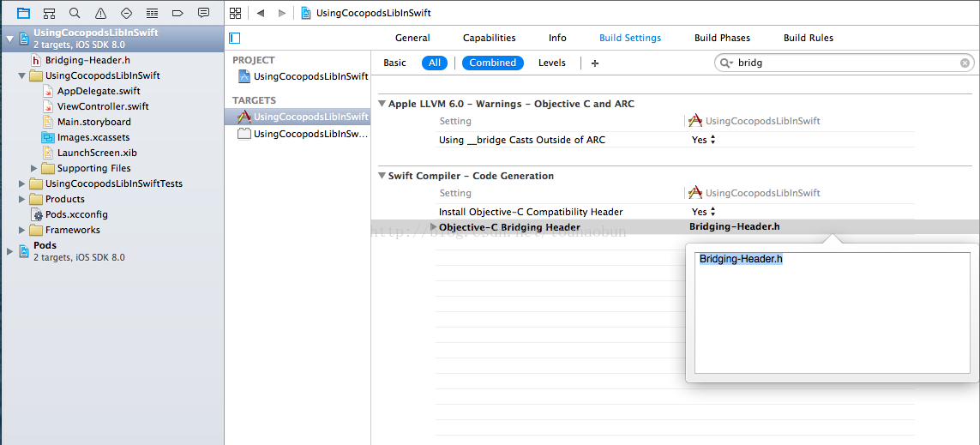Collapse Swift Compiler Code Generation section

pyautogui.click(x=382, y=177)
